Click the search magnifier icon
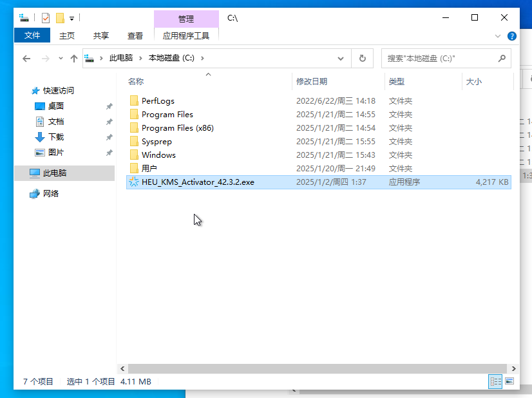 click(502, 58)
